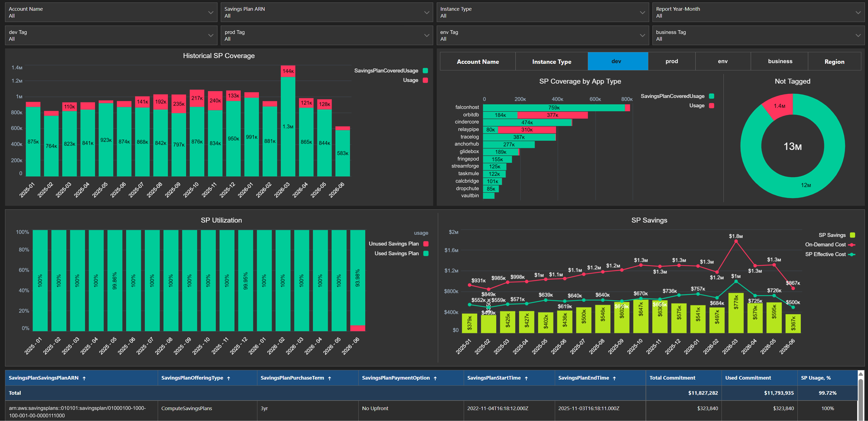Viewport: 868px width, 421px height.
Task: Click the savings plan ARN cell text
Action: click(x=77, y=412)
